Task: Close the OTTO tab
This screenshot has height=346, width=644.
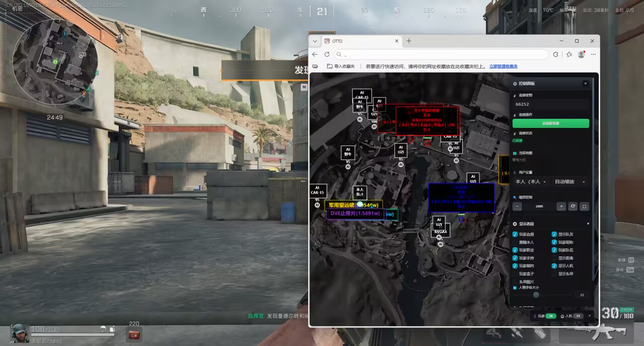Action: [x=396, y=41]
